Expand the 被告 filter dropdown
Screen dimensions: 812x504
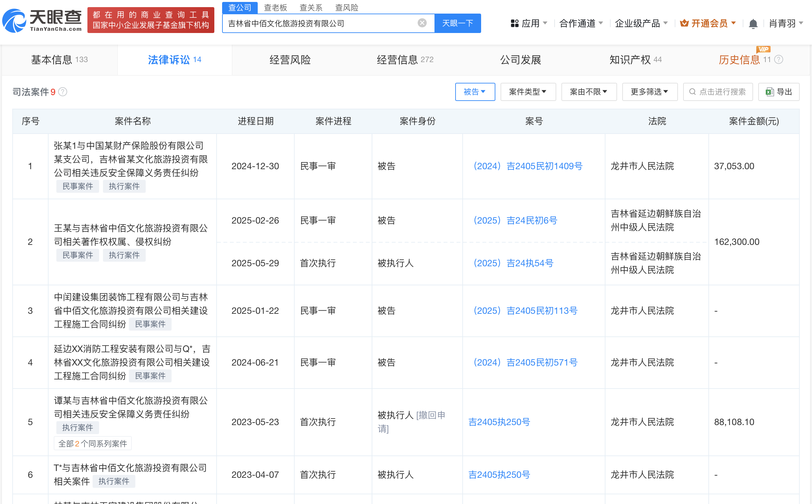coord(475,92)
